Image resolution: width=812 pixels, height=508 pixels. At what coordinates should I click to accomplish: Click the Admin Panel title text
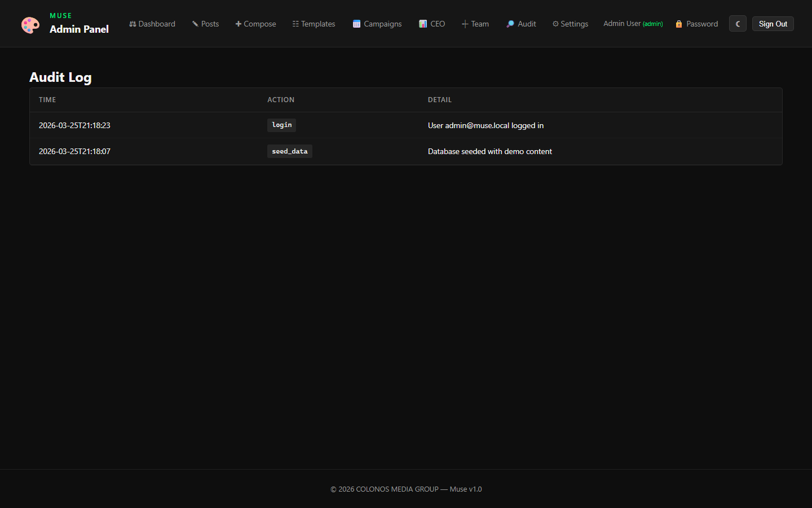point(79,29)
